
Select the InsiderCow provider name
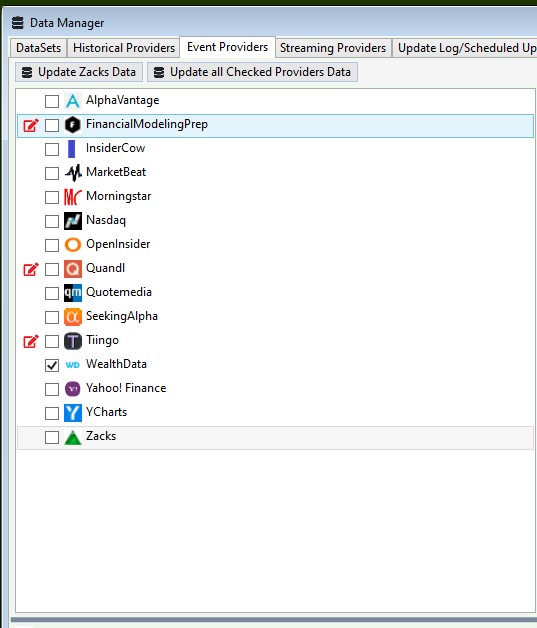tap(115, 148)
